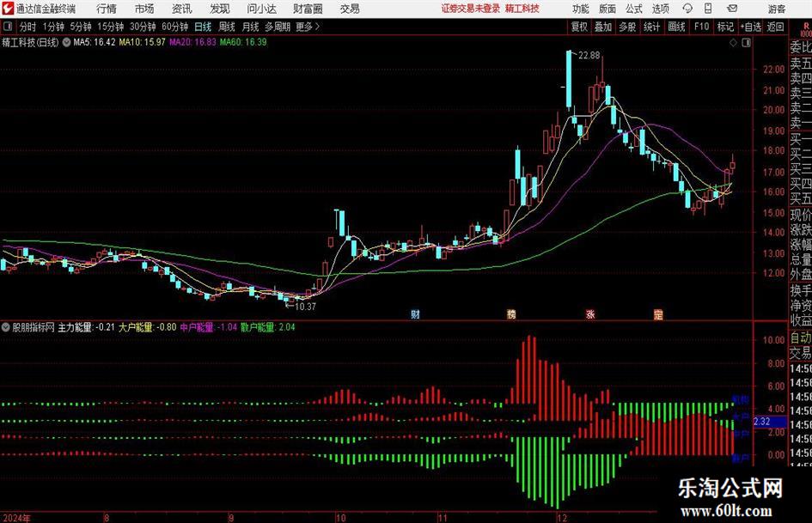Image resolution: width=812 pixels, height=523 pixels.
Task: Click the 返回 back button
Action: (776, 27)
